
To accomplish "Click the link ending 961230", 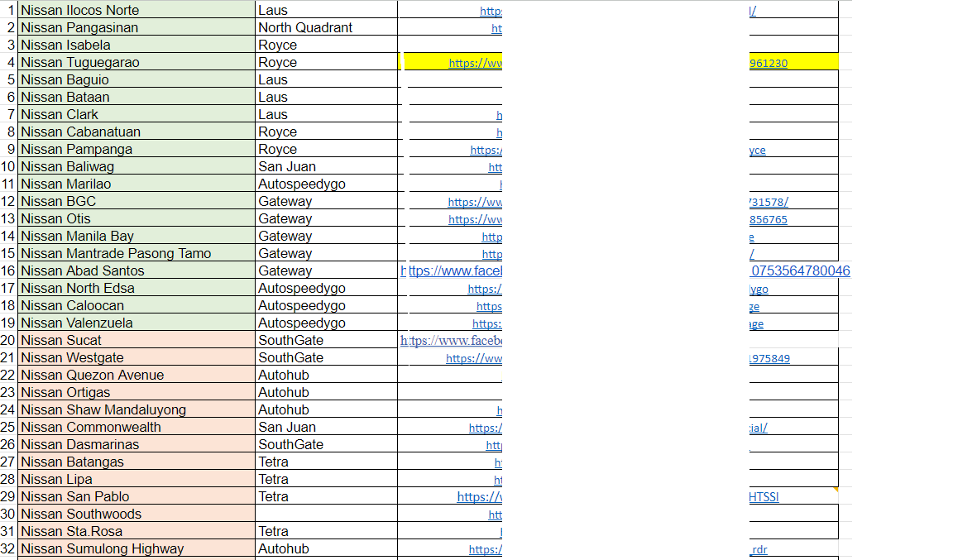I will pos(769,63).
